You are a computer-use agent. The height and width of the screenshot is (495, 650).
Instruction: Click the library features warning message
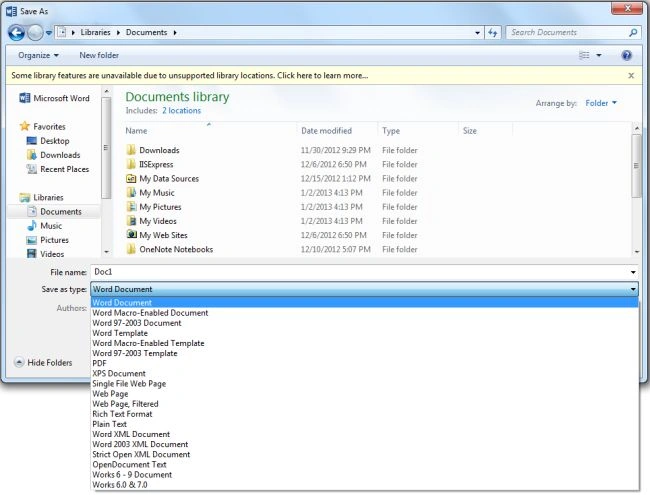tap(189, 75)
